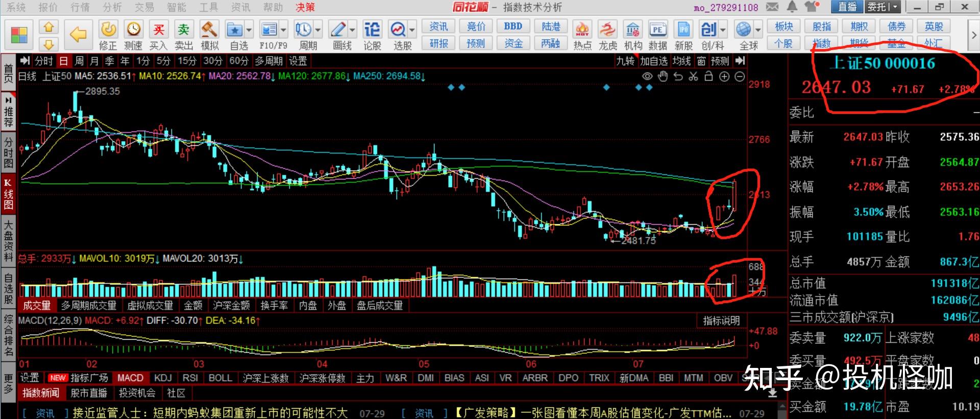
Task: Open the 板块 toolbar button
Action: coord(784,27)
